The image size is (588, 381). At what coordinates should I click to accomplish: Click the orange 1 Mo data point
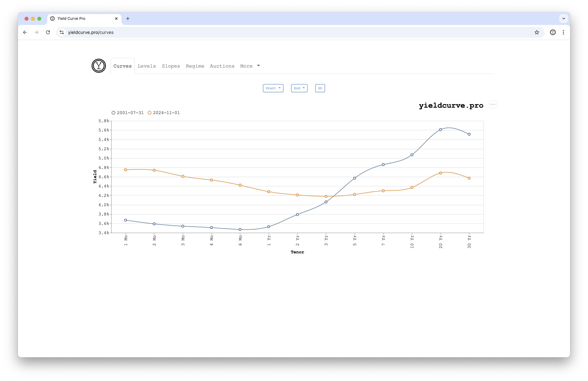tap(125, 170)
